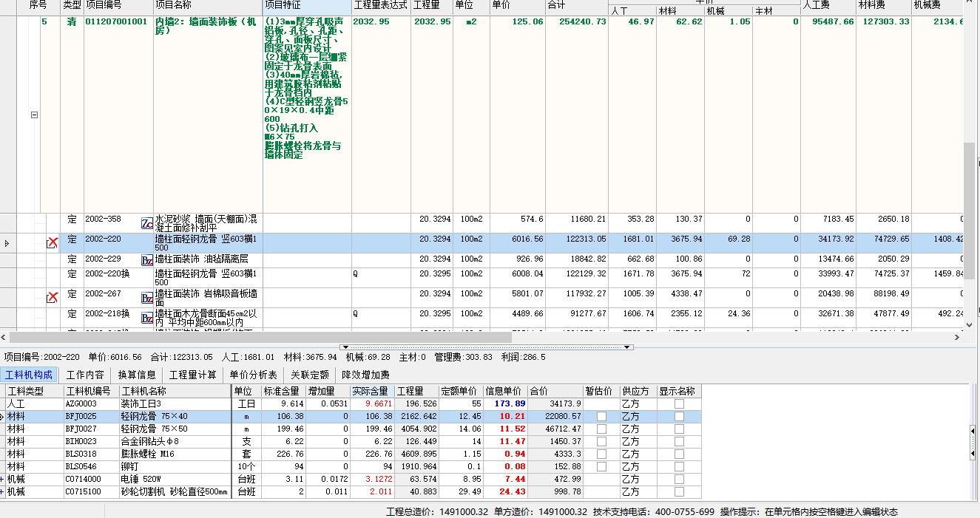
Task: Click the 11.52 info price cell
Action: [505, 429]
